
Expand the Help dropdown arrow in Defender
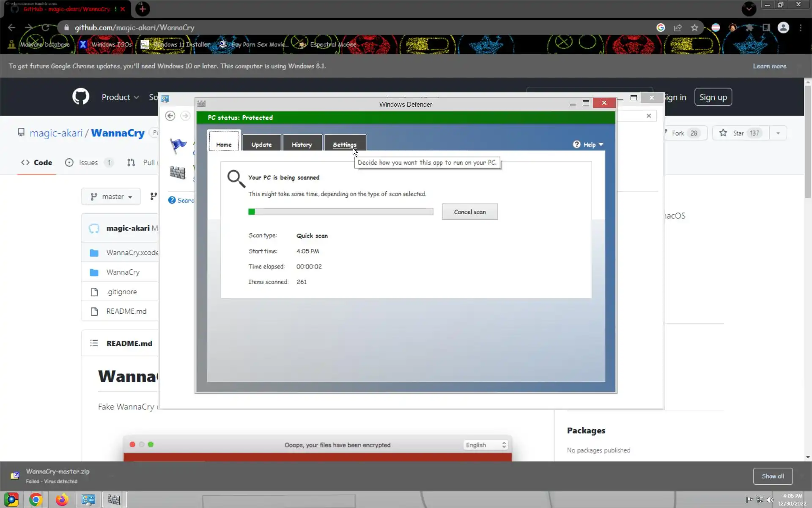(601, 144)
